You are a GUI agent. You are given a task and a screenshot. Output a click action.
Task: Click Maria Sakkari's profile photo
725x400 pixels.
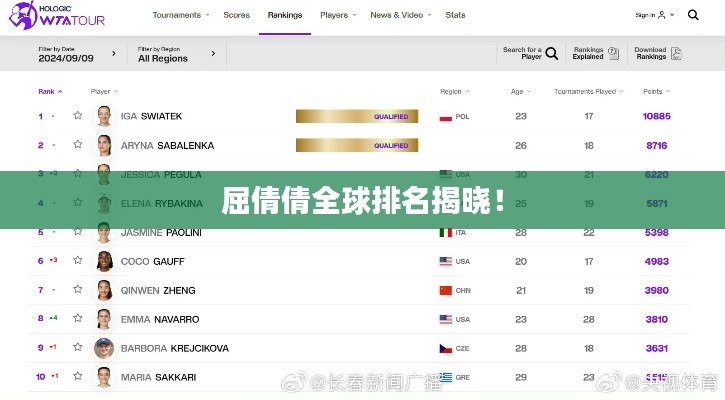(x=104, y=377)
